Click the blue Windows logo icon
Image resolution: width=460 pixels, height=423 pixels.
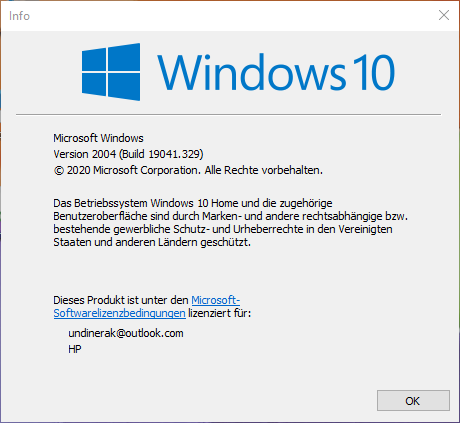(x=111, y=72)
